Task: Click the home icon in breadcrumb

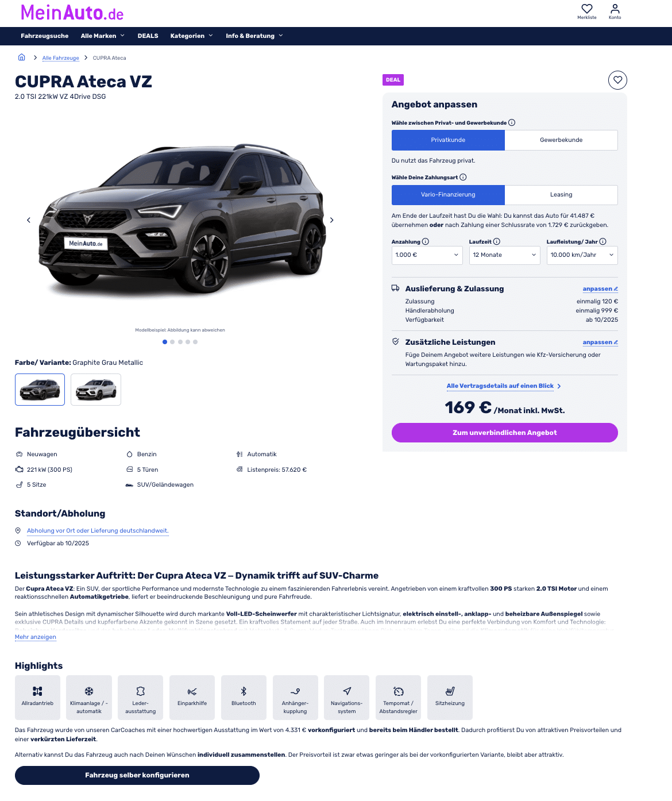Action: click(22, 57)
